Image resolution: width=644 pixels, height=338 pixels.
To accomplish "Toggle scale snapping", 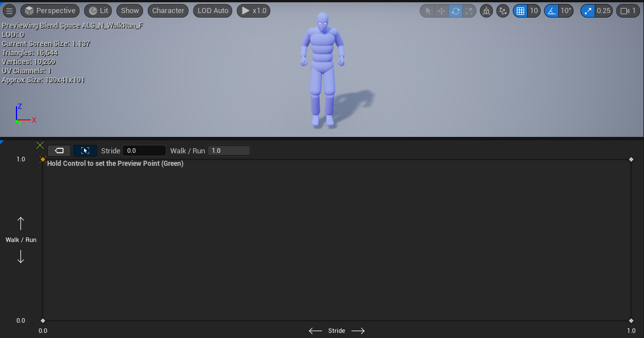I will [x=588, y=11].
